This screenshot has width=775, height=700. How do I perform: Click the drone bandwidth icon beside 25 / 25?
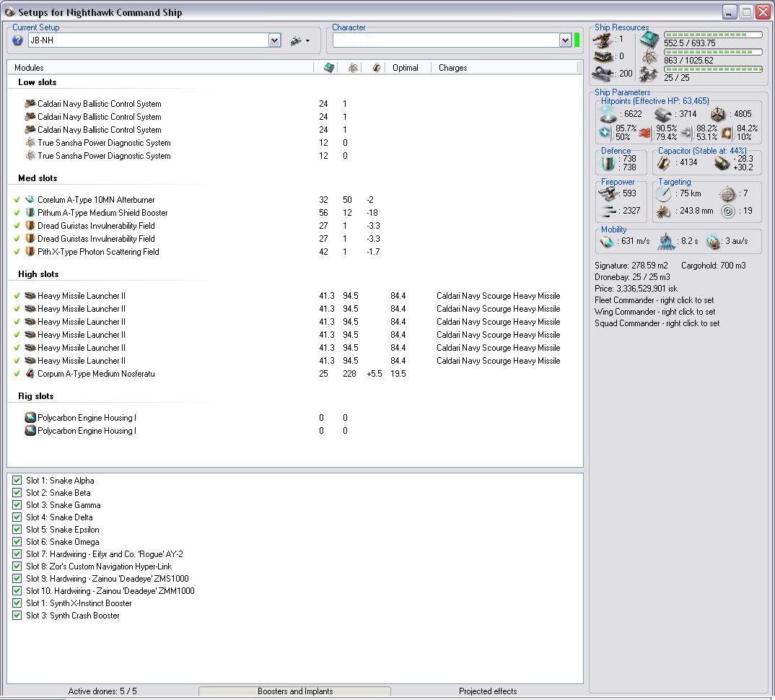pos(648,74)
